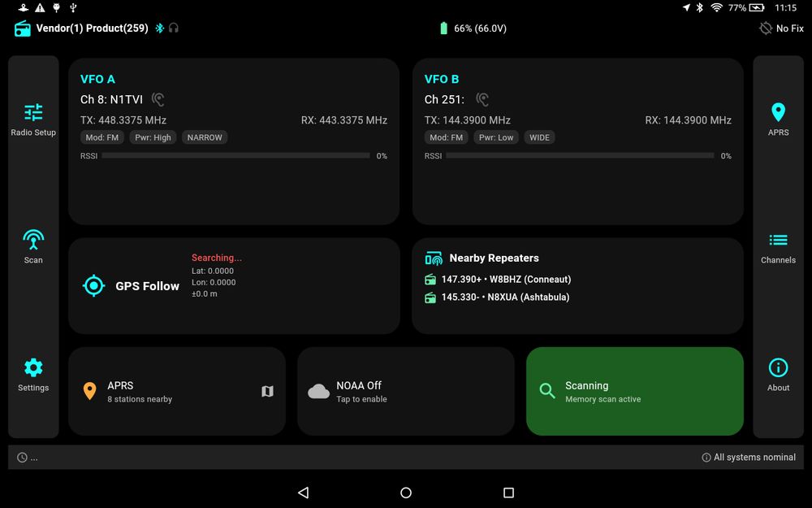Toggle VFO B WIDE bandwidth chip
This screenshot has width=812, height=508.
pos(539,137)
